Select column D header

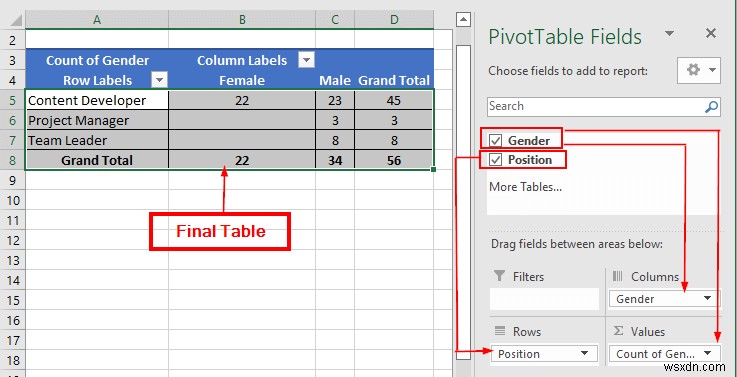coord(394,19)
